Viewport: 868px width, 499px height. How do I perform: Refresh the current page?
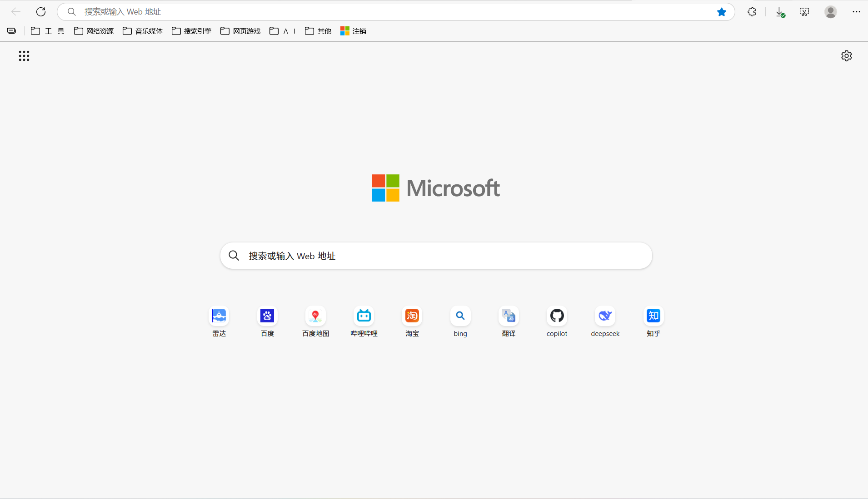click(x=41, y=12)
